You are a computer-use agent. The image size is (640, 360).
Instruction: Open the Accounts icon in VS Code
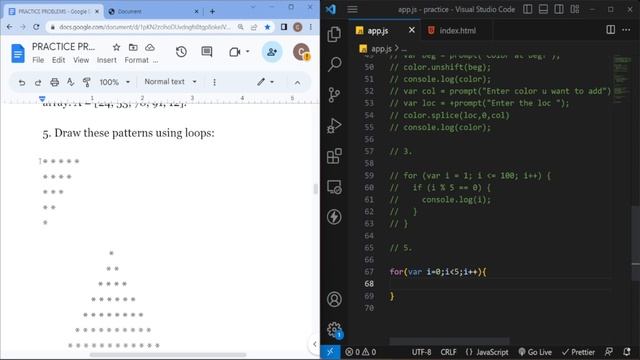click(x=334, y=299)
